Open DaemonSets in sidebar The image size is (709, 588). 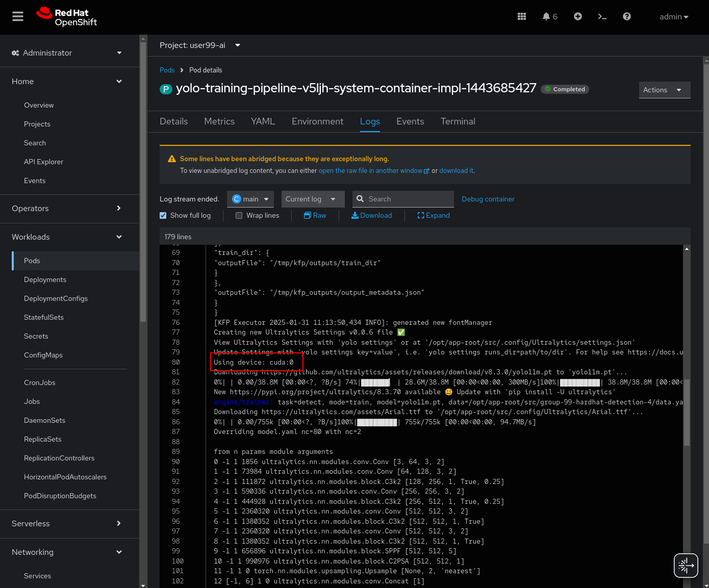click(x=45, y=420)
